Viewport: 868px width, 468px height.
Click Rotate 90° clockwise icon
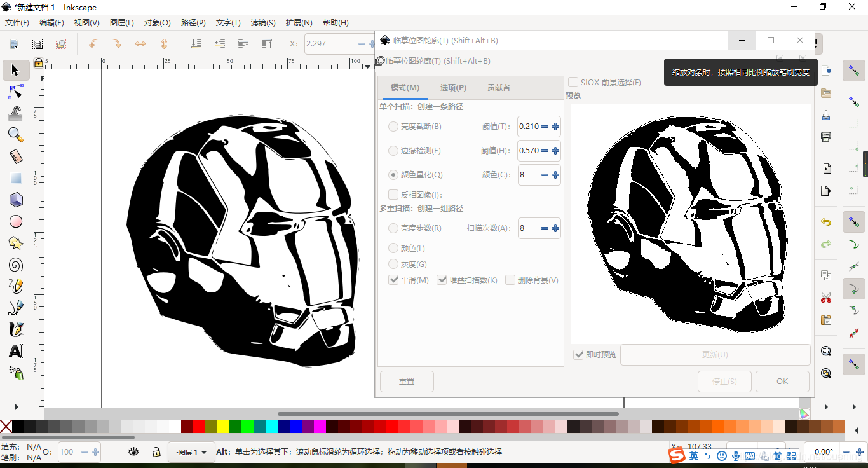[x=117, y=44]
